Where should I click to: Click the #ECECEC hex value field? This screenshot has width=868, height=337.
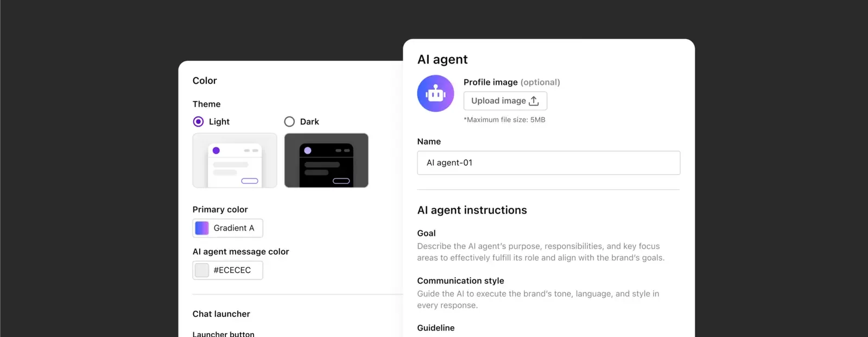pyautogui.click(x=232, y=270)
